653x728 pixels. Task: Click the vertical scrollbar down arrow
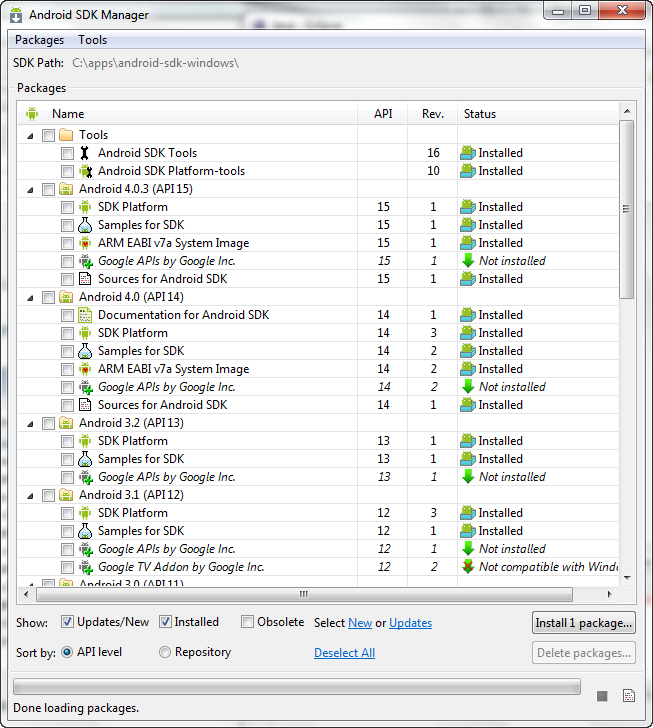627,578
